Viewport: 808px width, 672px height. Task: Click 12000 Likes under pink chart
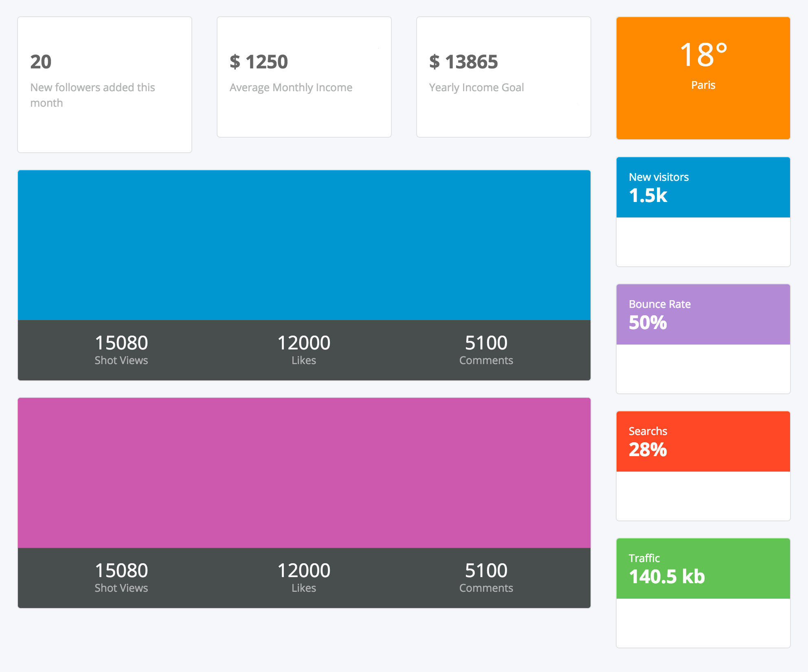tap(304, 577)
